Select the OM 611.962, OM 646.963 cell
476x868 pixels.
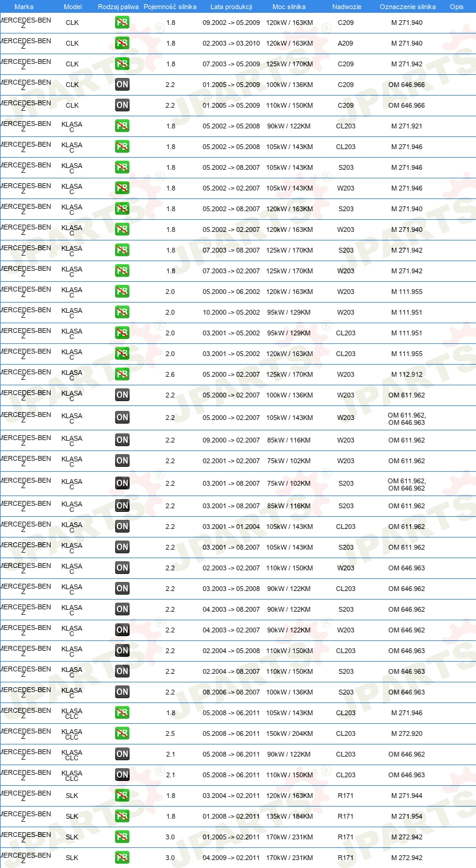(x=407, y=418)
